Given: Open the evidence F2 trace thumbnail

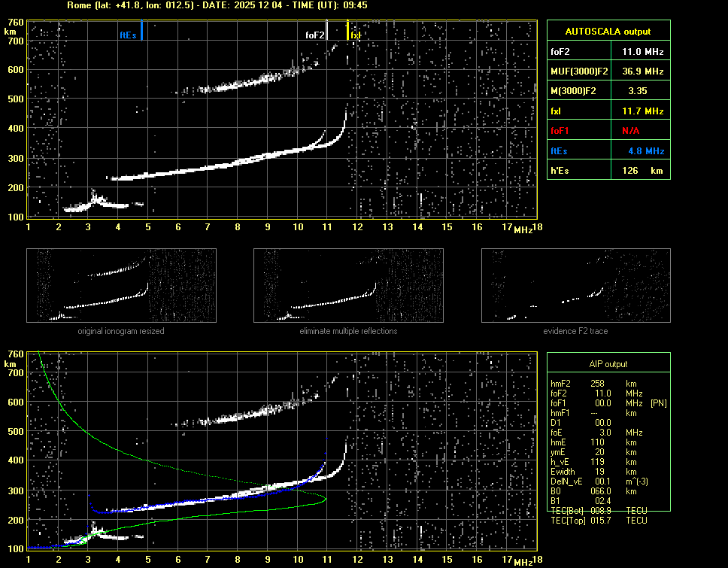Looking at the screenshot, I should (x=575, y=285).
